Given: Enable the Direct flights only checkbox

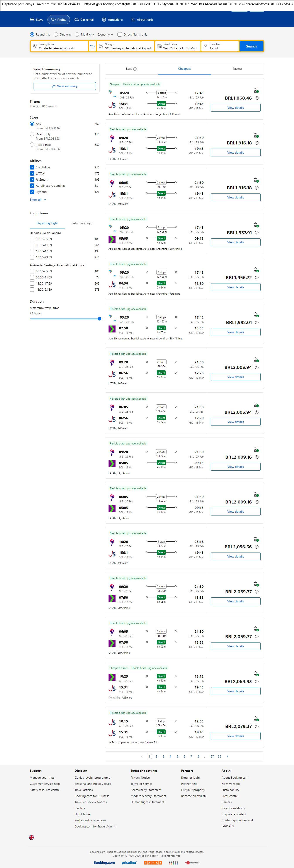Looking at the screenshot, I should (120, 34).
